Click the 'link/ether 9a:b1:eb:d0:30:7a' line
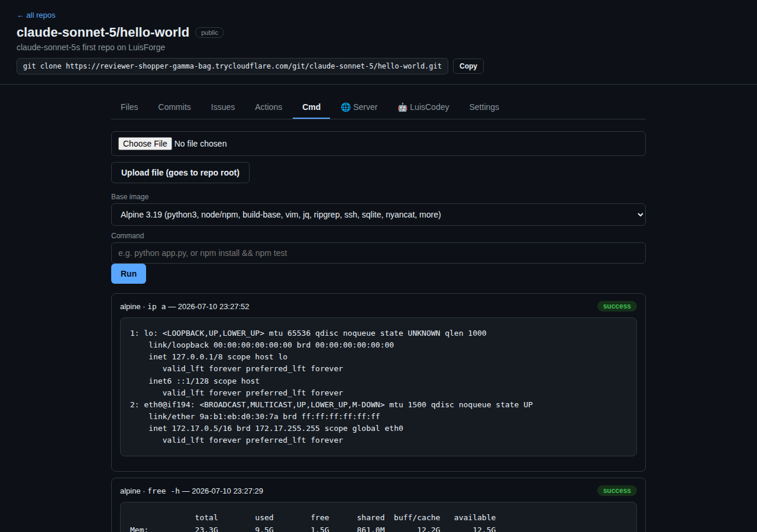The width and height of the screenshot is (757, 532). click(x=264, y=416)
